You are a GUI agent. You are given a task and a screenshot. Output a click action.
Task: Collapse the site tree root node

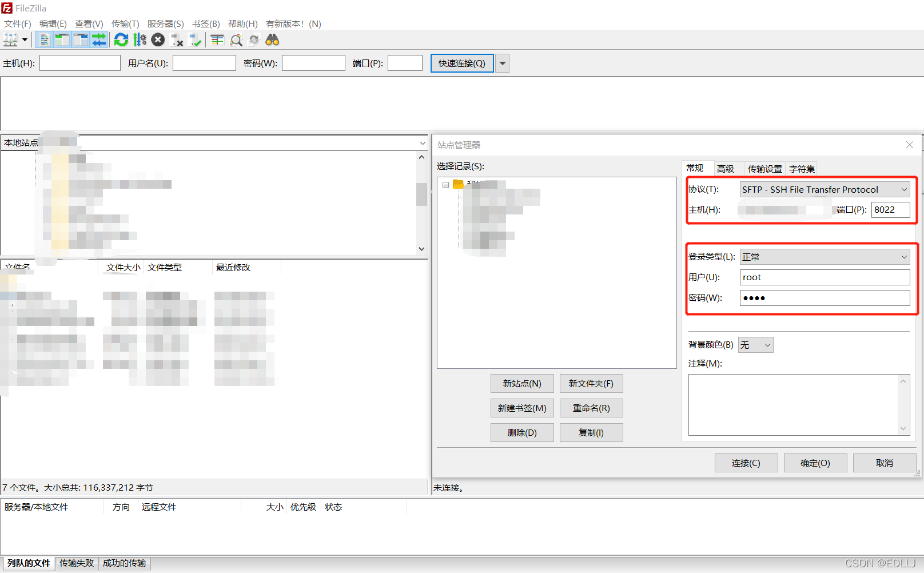tap(445, 185)
